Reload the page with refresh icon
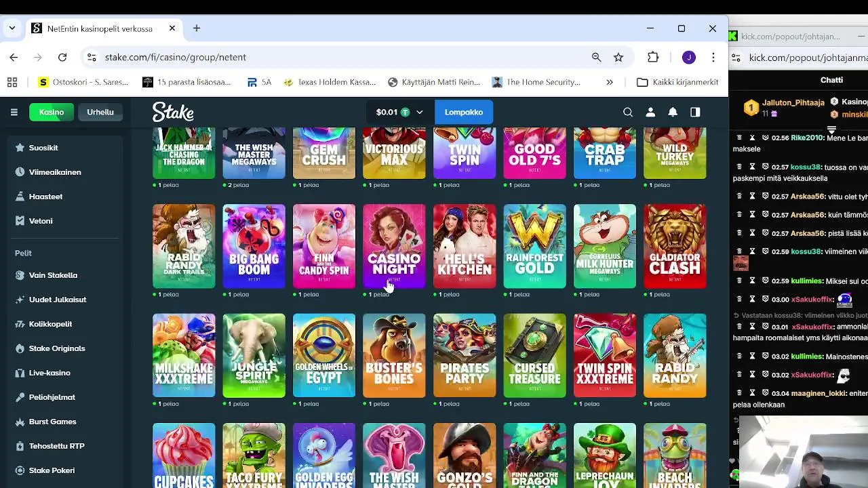This screenshot has width=868, height=488. pos(62,58)
